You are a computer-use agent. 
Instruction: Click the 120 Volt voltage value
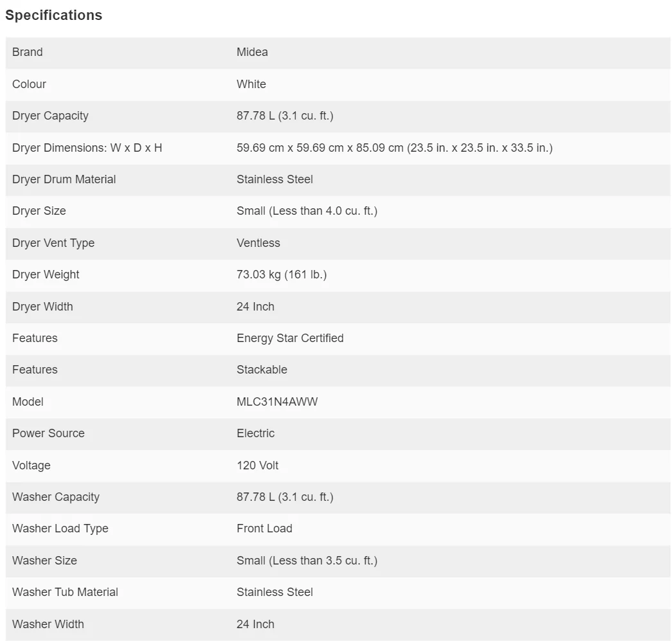pyautogui.click(x=257, y=465)
